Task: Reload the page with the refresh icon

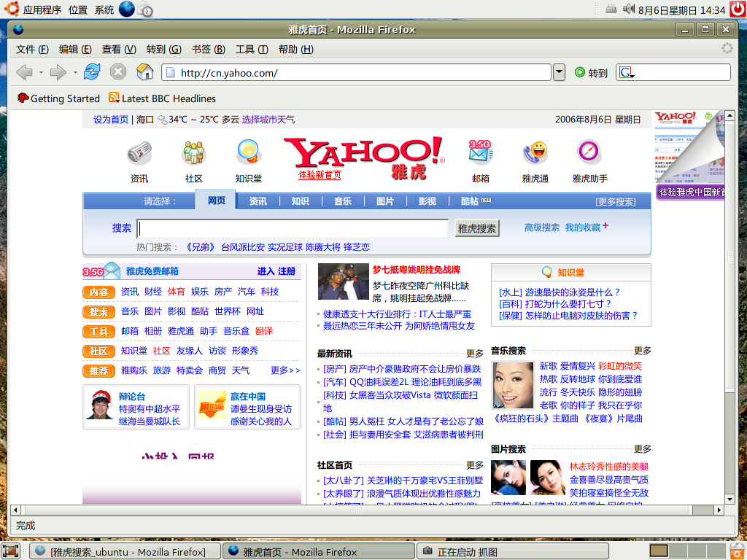Action: (92, 72)
